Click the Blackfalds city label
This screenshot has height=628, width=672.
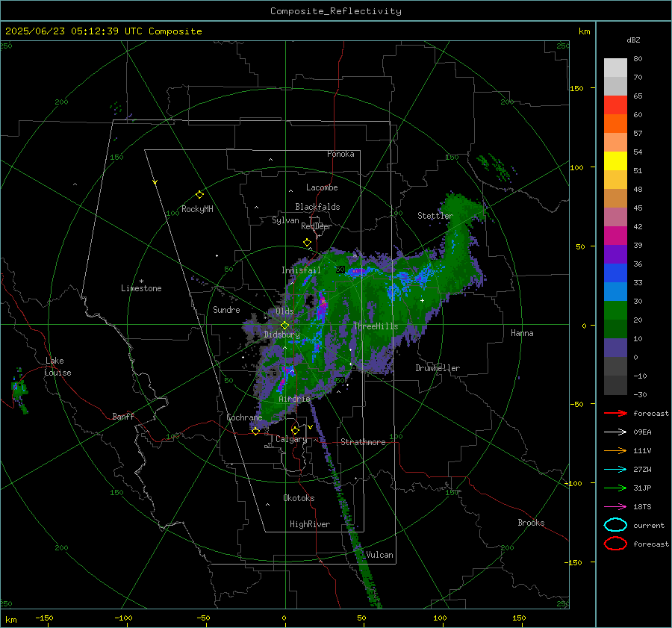pos(317,207)
